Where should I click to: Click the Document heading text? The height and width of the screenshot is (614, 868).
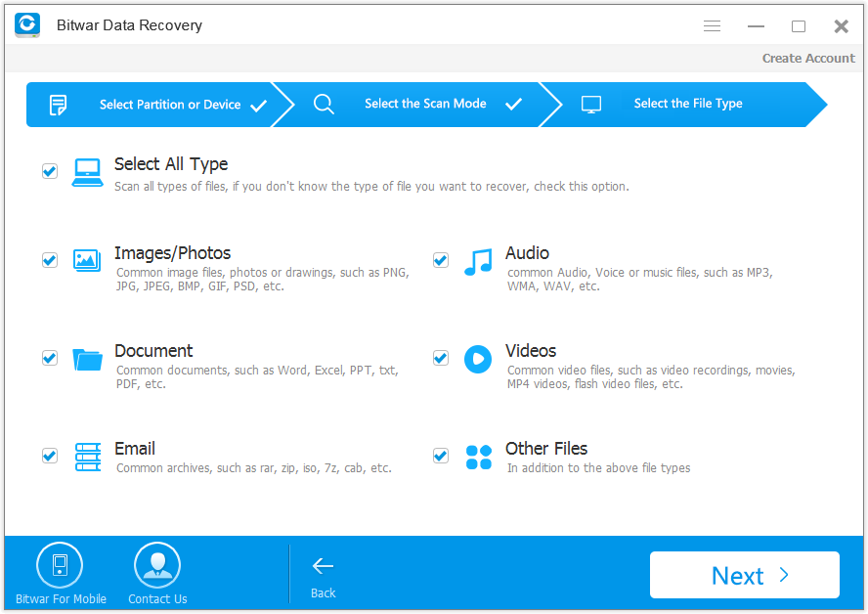pyautogui.click(x=153, y=351)
